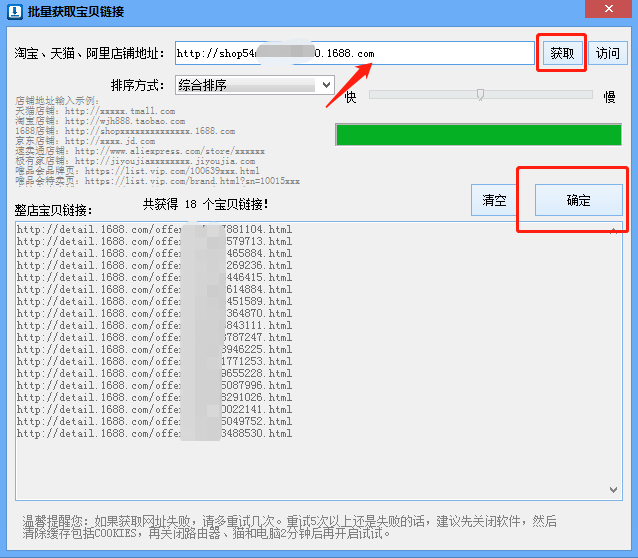Select link ending 488530.html
Viewport: 638px width, 558px height.
154,433
